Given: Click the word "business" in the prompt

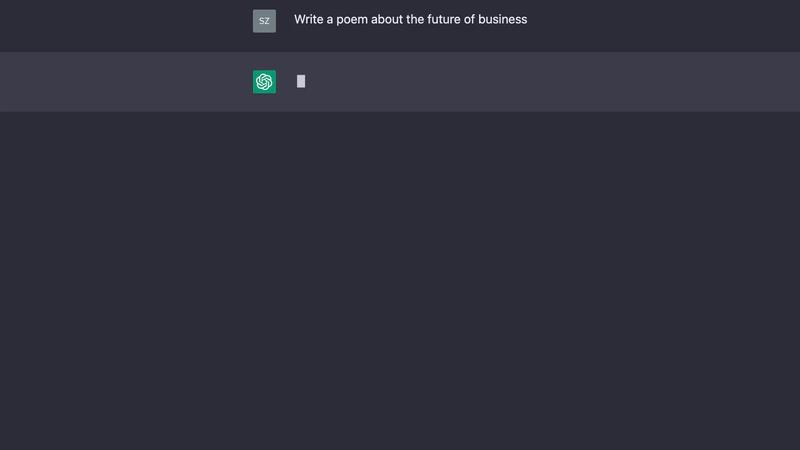Looking at the screenshot, I should click(503, 19).
